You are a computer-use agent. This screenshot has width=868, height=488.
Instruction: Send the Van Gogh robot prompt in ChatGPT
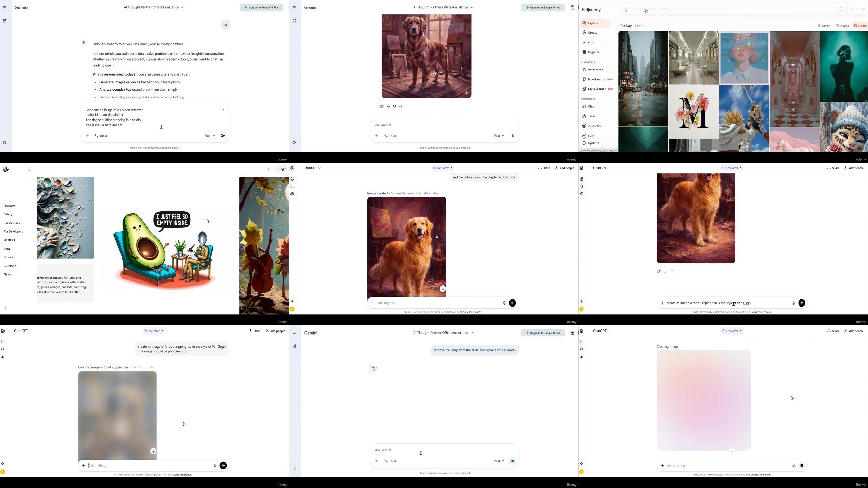(x=801, y=303)
